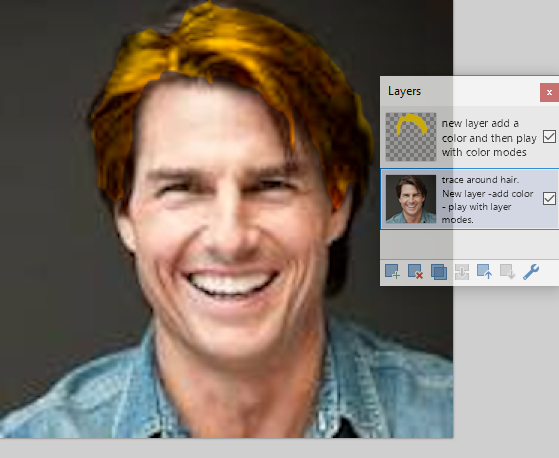Screen dimensions: 559x458
Task: Click the Delete Layer icon
Action: [x=415, y=271]
